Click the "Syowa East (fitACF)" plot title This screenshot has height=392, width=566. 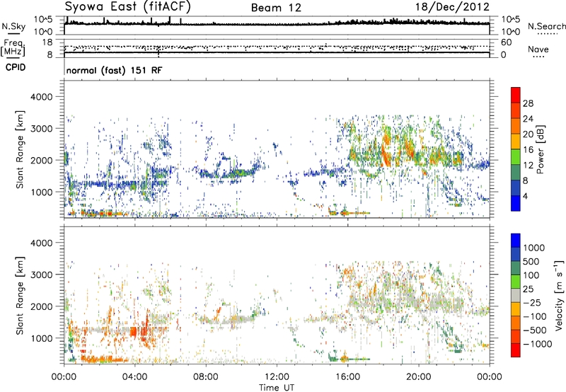click(x=127, y=6)
